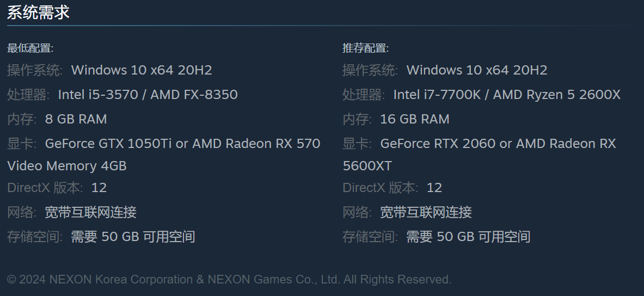Viewport: 644px width, 296px height.
Task: Click the Intel i7-7700K / AMD Ryzen text
Action: pyautogui.click(x=507, y=95)
